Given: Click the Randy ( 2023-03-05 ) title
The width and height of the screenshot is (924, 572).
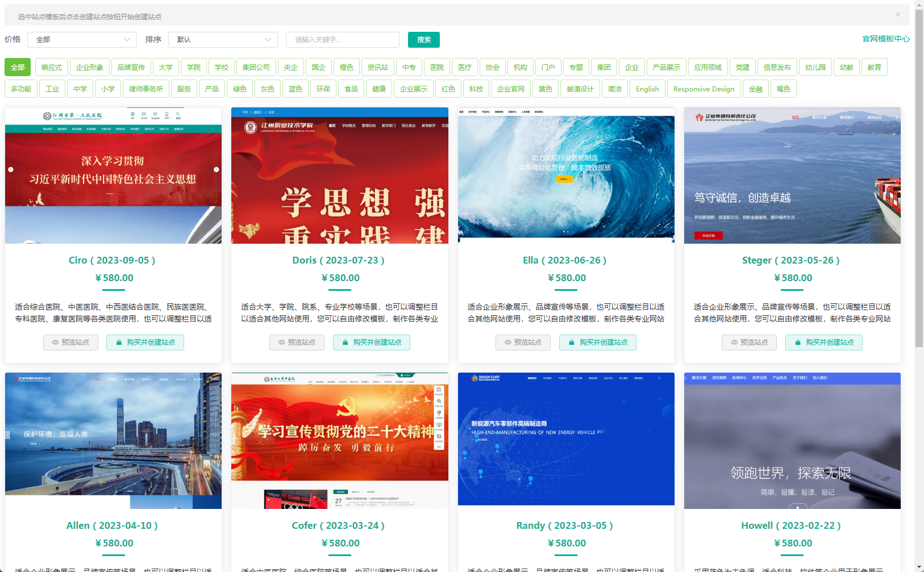Looking at the screenshot, I should pos(564,525).
